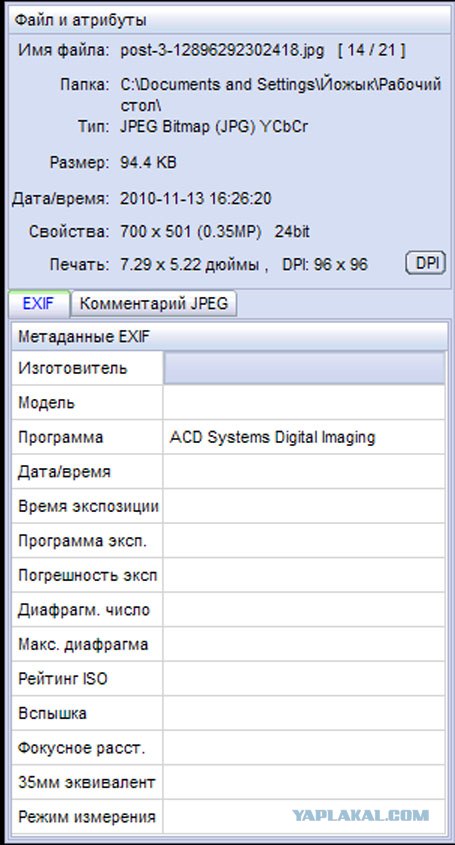Select the Модель row label
Image resolution: width=455 pixels, height=845 pixels.
coord(46,403)
